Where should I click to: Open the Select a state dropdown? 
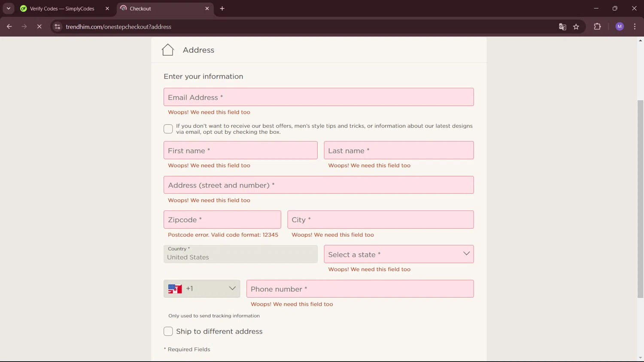tap(399, 254)
